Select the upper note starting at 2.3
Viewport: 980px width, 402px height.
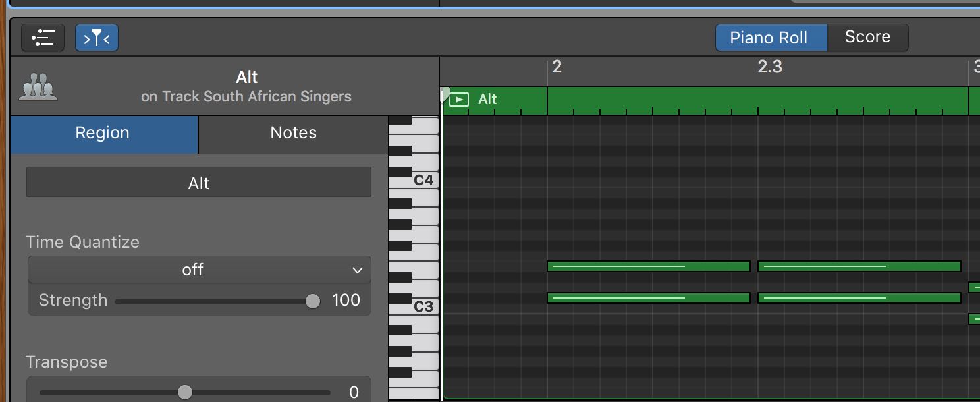tap(859, 266)
